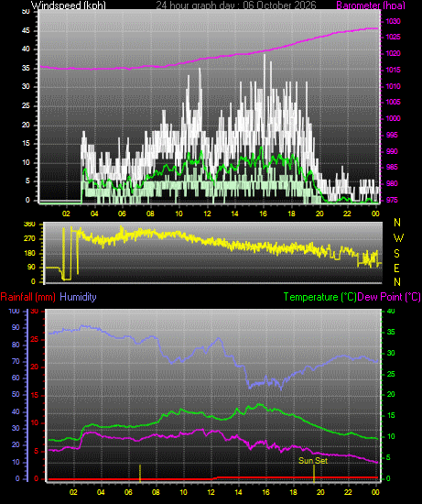Click the "12" hour label under the humidity chart
The image size is (422, 504).
tap(211, 492)
